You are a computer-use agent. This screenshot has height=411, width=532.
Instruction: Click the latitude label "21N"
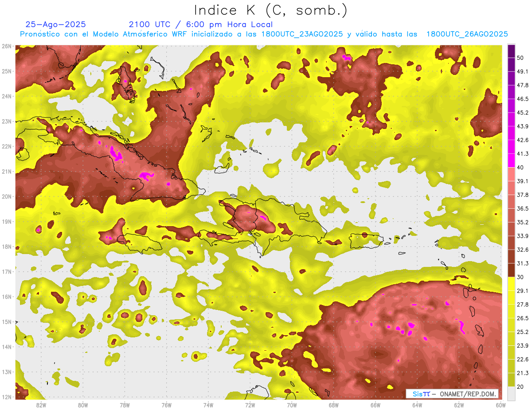[7, 172]
